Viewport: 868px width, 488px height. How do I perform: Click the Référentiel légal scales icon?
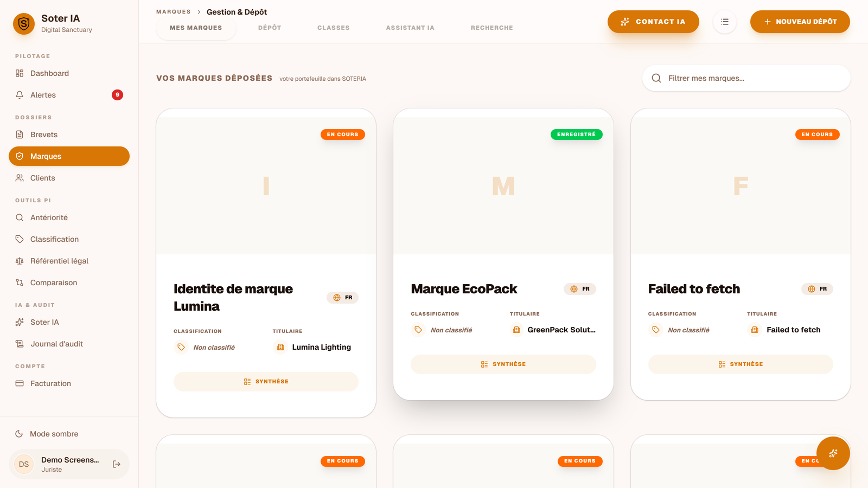click(x=20, y=261)
